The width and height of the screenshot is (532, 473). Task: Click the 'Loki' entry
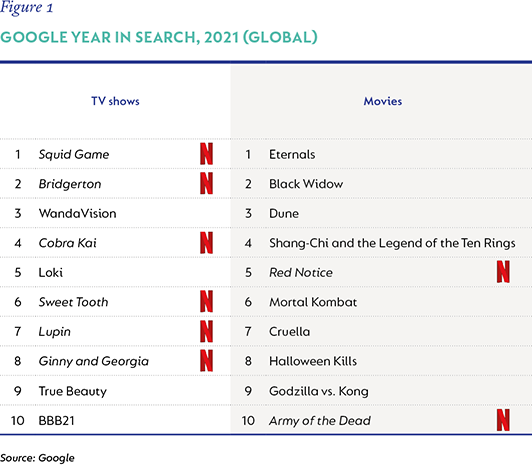(x=51, y=272)
